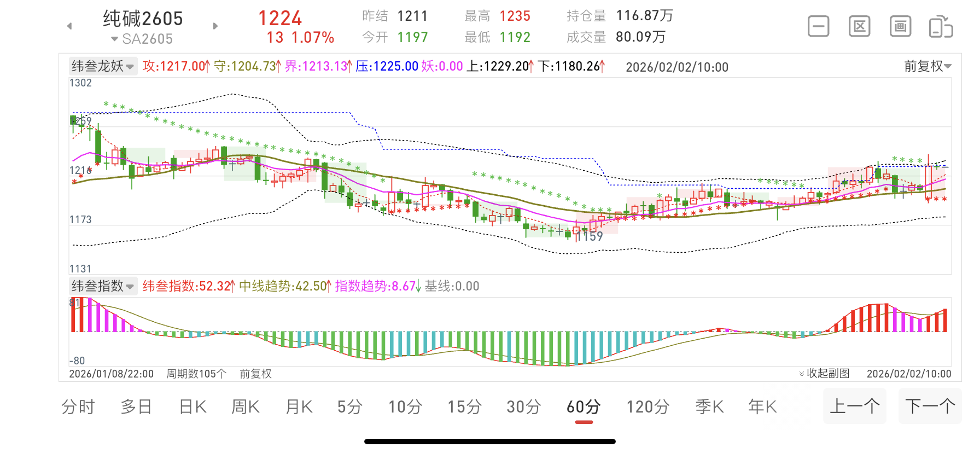
Task: Tap the 纯碱2605 contract title
Action: (143, 19)
